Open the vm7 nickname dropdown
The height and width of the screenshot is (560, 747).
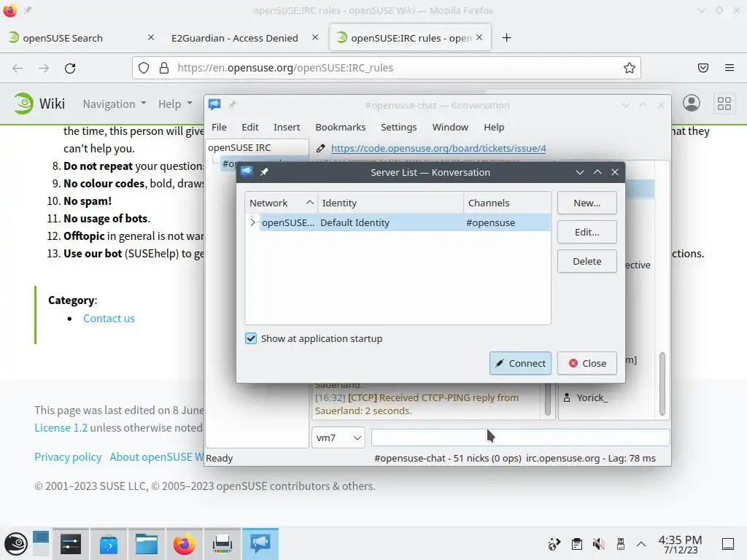338,437
